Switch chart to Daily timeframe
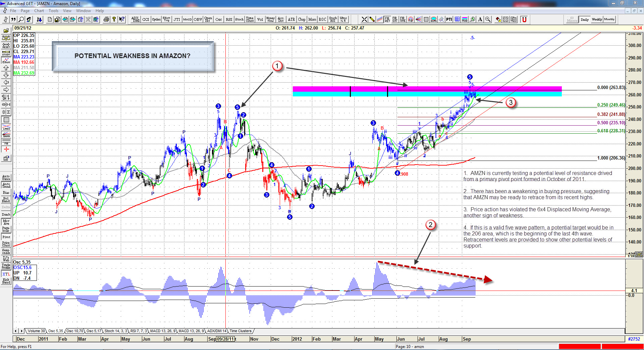Viewport: 644px width, 350px height. pyautogui.click(x=585, y=19)
